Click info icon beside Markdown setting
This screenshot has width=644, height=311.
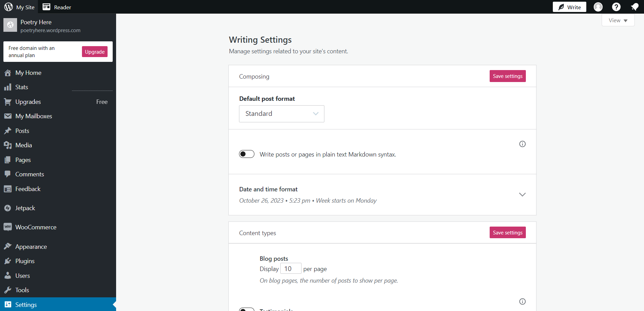click(522, 144)
